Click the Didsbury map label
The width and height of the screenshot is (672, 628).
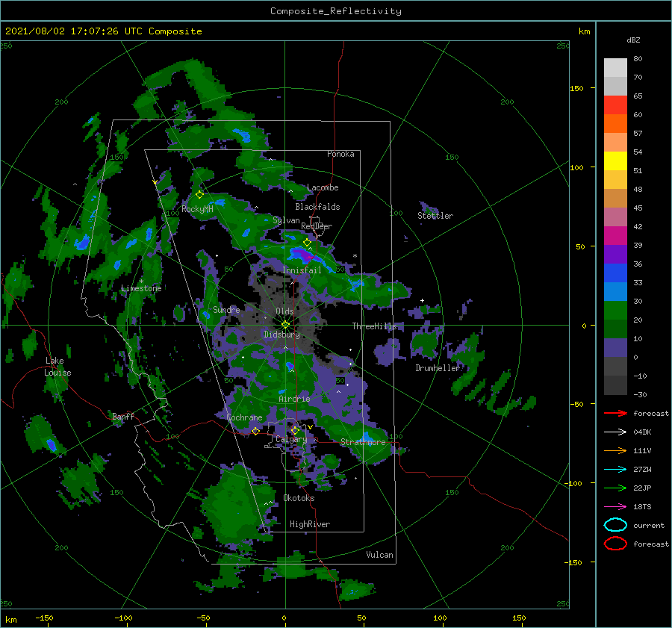coord(281,335)
